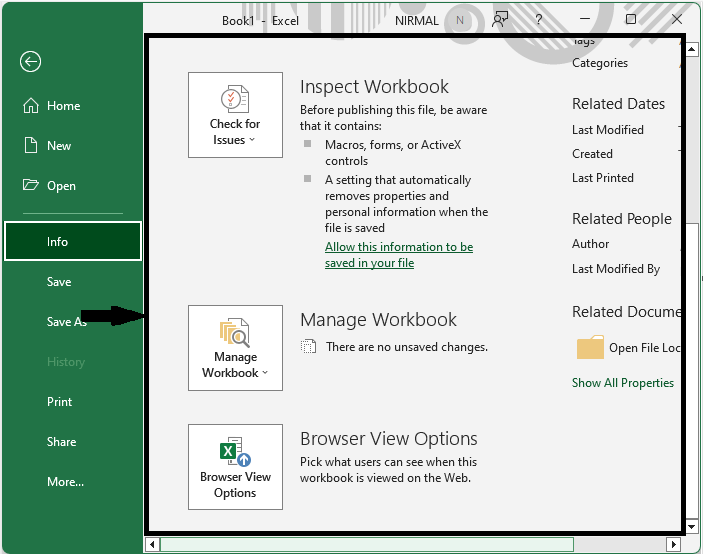The width and height of the screenshot is (703, 554).
Task: Click Open File Location folder icon
Action: (x=590, y=347)
